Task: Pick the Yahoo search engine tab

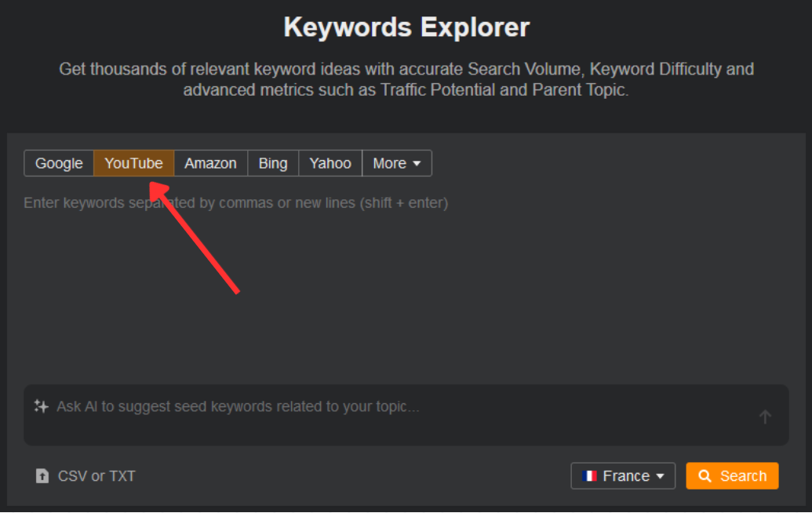Action: 330,164
